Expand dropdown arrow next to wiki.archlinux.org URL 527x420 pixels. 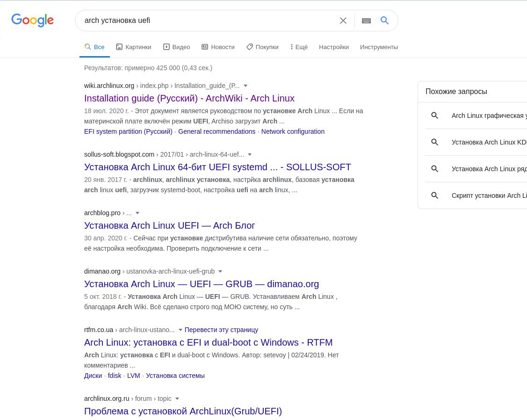245,86
